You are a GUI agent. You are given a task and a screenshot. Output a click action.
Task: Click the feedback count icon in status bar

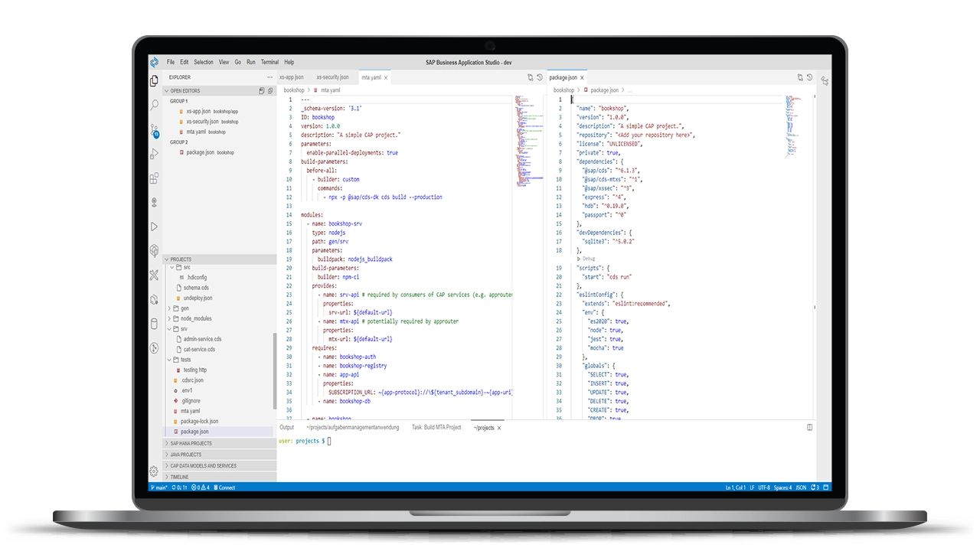[x=815, y=487]
